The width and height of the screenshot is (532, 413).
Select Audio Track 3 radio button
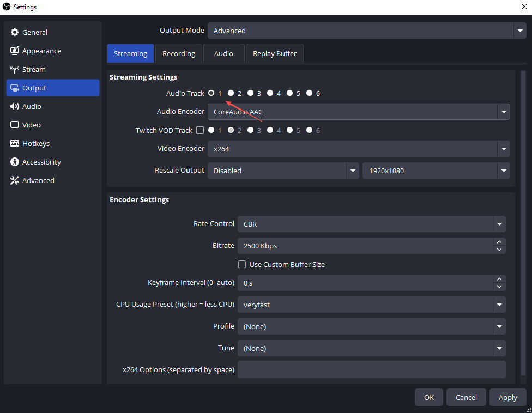250,93
